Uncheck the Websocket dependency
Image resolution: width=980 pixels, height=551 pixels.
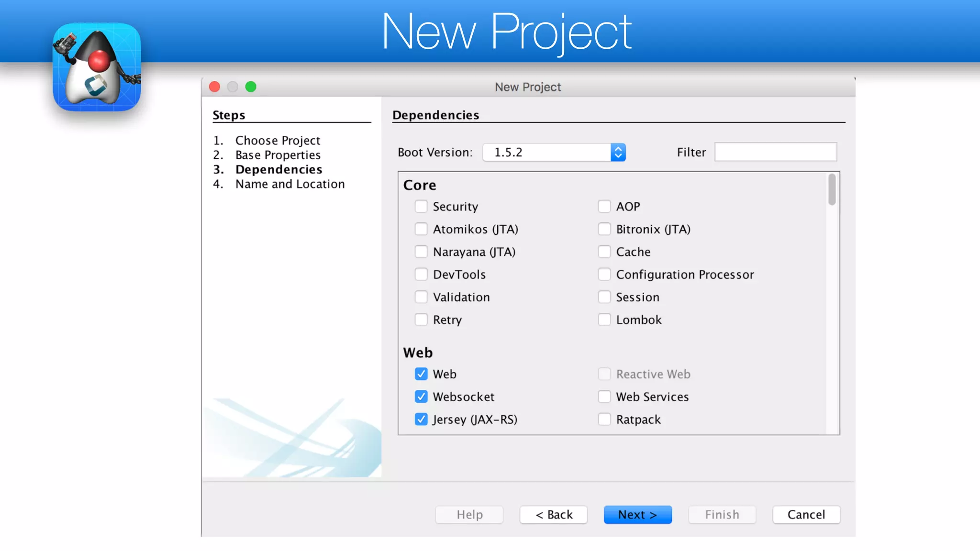[x=421, y=397]
